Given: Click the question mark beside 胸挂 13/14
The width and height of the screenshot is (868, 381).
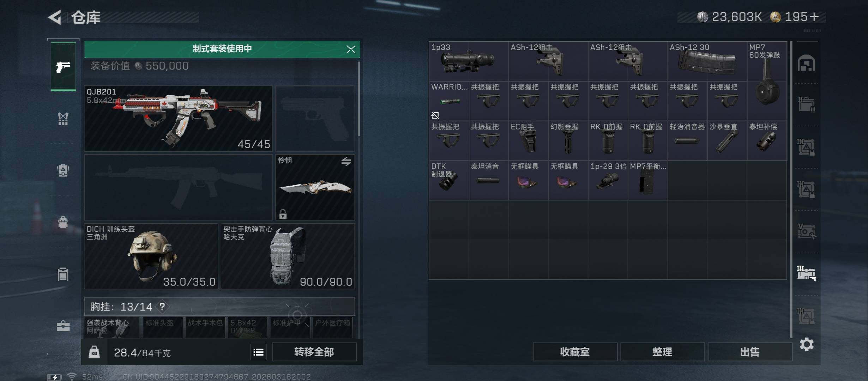Looking at the screenshot, I should 162,307.
